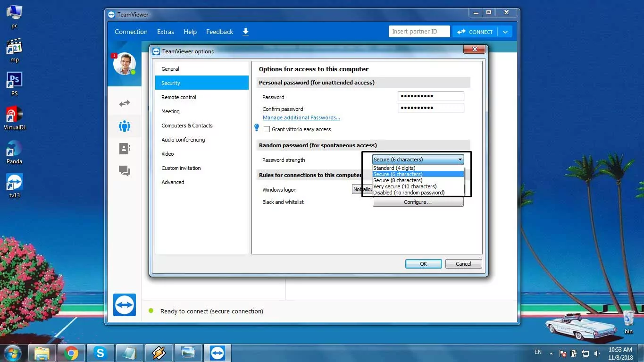Viewport: 644px width, 362px height.
Task: Open the Connection menu
Action: 131,32
